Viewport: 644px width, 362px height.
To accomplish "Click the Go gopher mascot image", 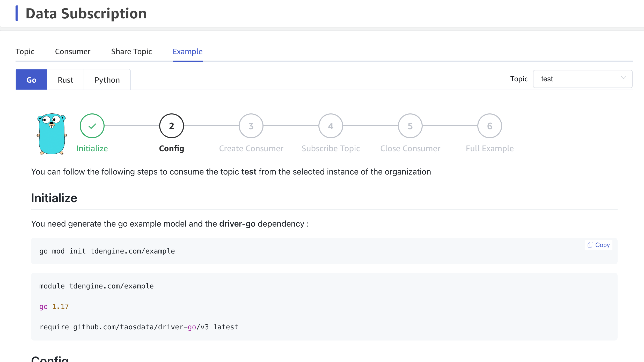I will pyautogui.click(x=52, y=134).
